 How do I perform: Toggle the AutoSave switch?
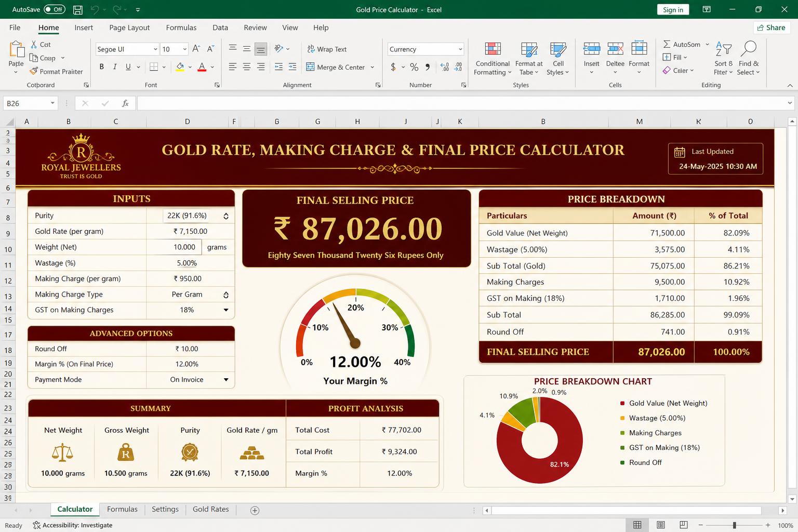tap(54, 9)
